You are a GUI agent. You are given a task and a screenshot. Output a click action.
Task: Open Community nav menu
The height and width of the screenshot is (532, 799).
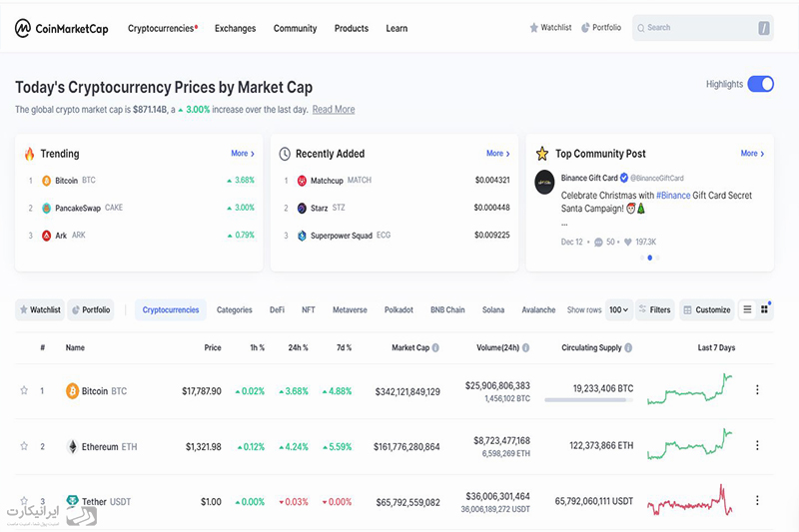click(295, 29)
